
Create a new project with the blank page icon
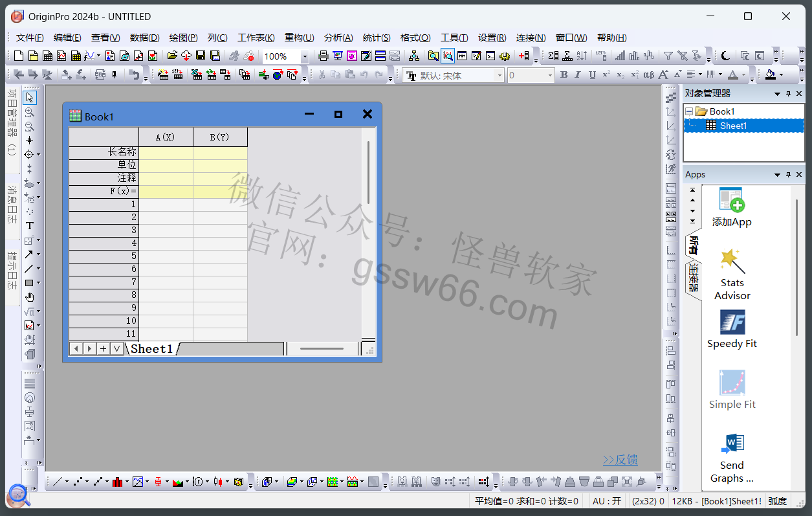pos(19,56)
